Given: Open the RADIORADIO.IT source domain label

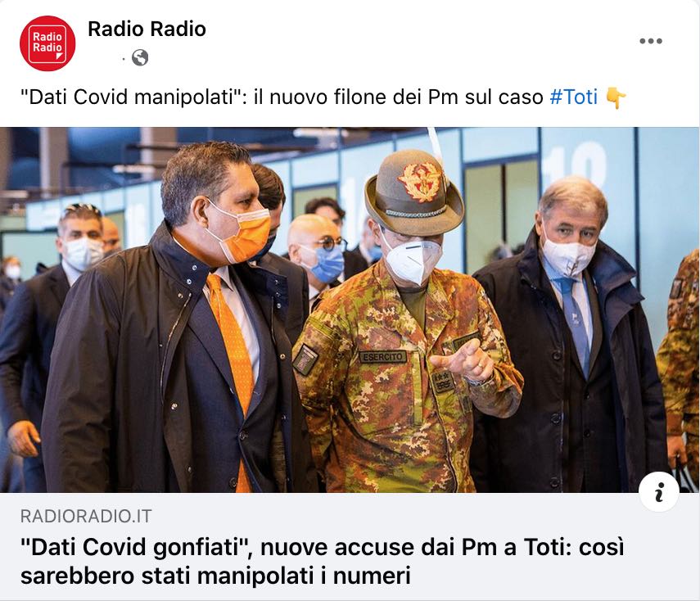Looking at the screenshot, I should pos(86,517).
